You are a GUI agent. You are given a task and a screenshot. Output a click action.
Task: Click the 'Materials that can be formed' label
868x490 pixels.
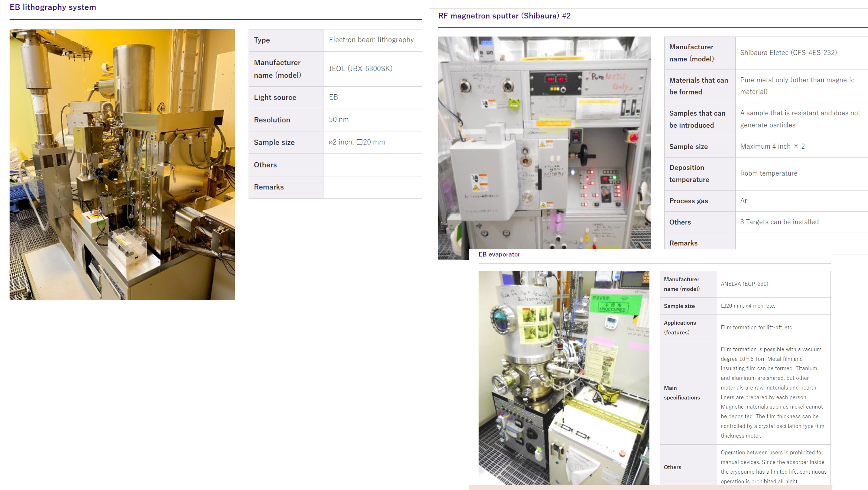699,86
